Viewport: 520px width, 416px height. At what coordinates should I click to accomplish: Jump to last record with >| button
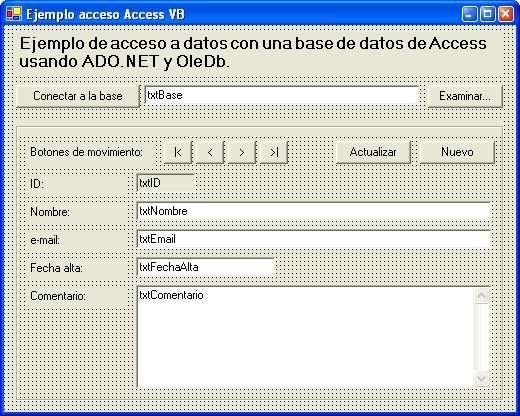(x=274, y=152)
